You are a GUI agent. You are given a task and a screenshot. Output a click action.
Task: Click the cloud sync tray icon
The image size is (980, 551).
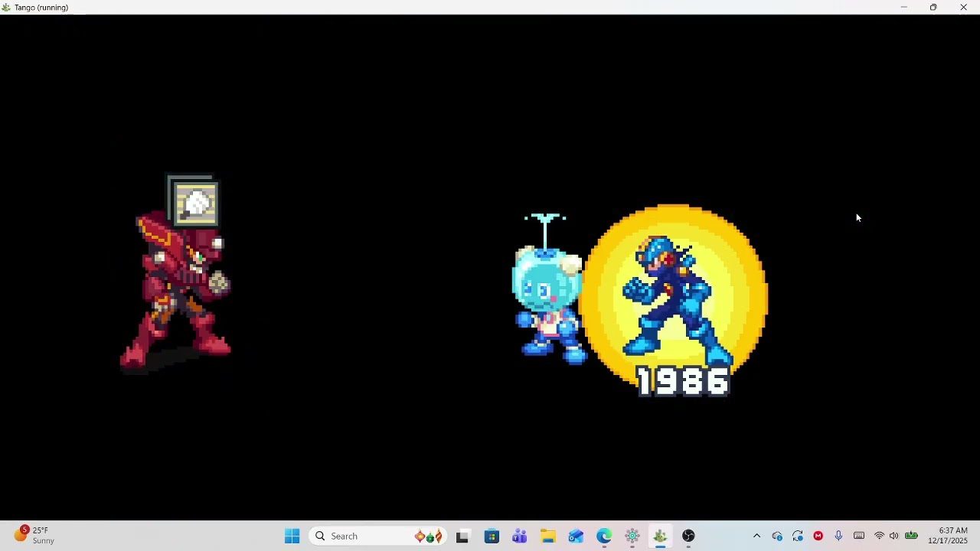[x=777, y=536]
